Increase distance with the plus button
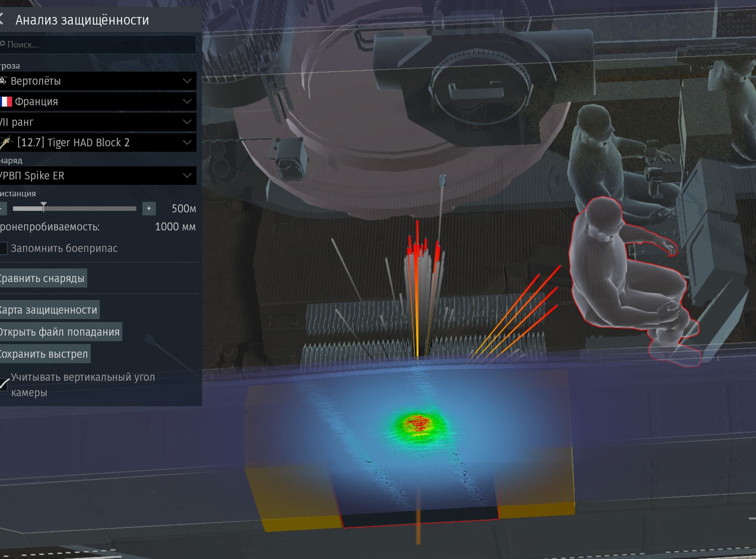756x559 pixels. 149,208
